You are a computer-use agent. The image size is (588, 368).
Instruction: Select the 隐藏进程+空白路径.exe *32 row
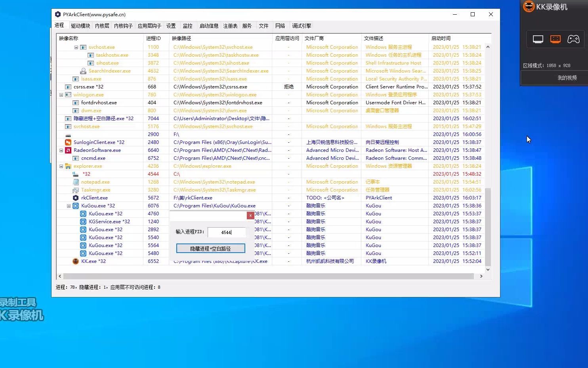(x=271, y=119)
